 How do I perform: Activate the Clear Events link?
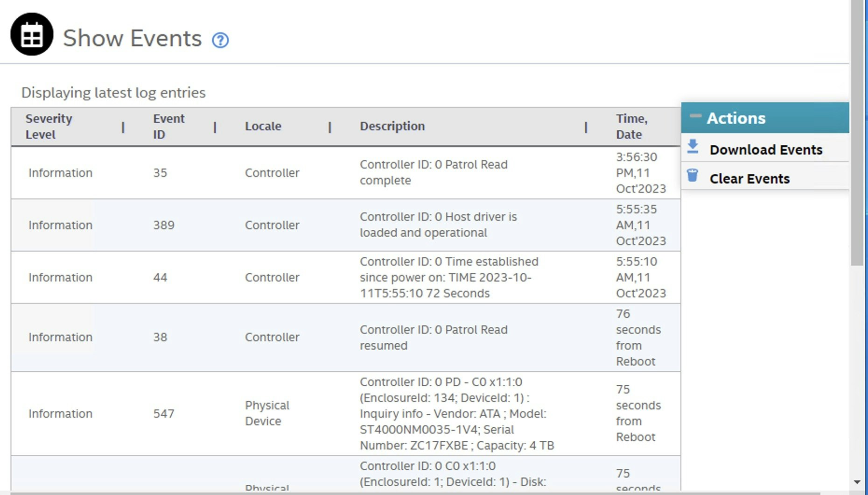[x=749, y=178]
